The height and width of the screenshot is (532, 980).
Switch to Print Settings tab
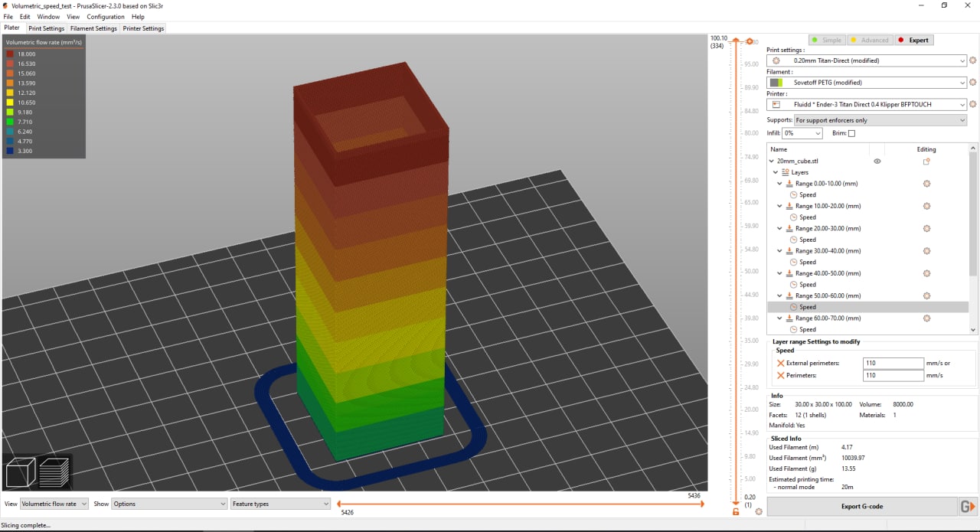[x=47, y=28]
